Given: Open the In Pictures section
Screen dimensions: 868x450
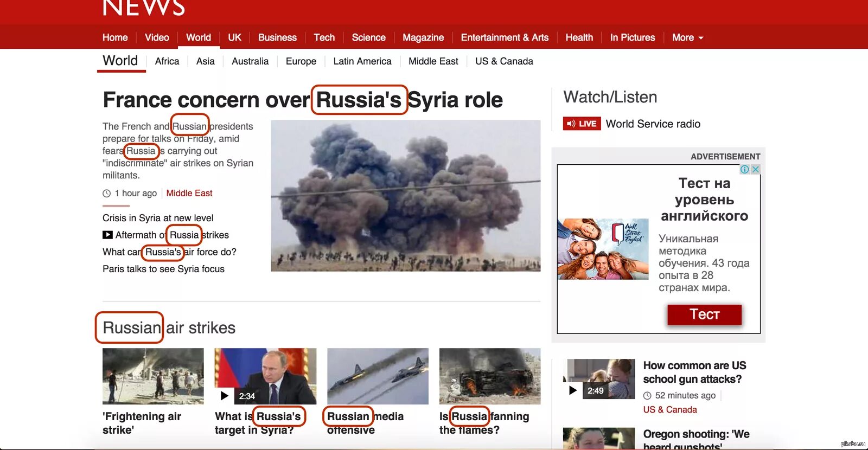Looking at the screenshot, I should click(x=633, y=37).
